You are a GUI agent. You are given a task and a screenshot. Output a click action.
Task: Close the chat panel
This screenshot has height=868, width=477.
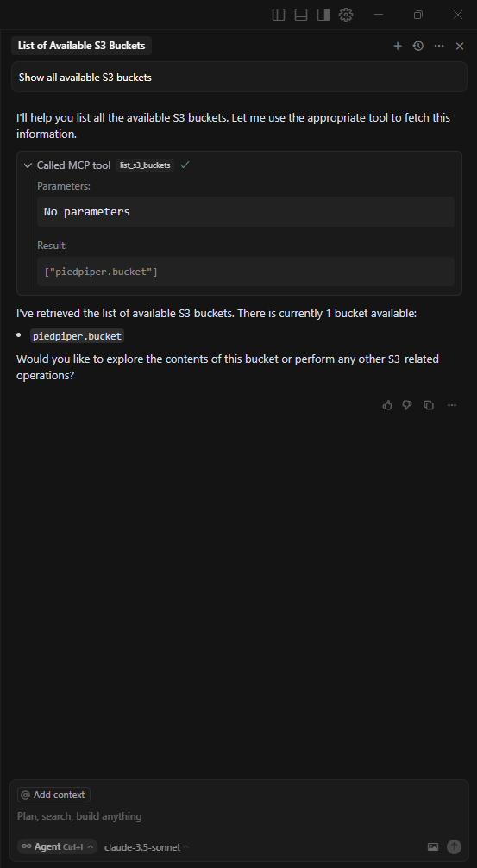click(459, 46)
